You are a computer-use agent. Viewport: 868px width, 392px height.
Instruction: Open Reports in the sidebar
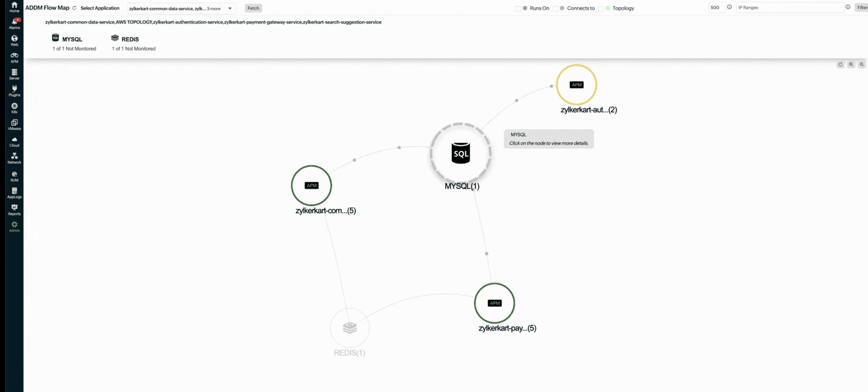14,210
